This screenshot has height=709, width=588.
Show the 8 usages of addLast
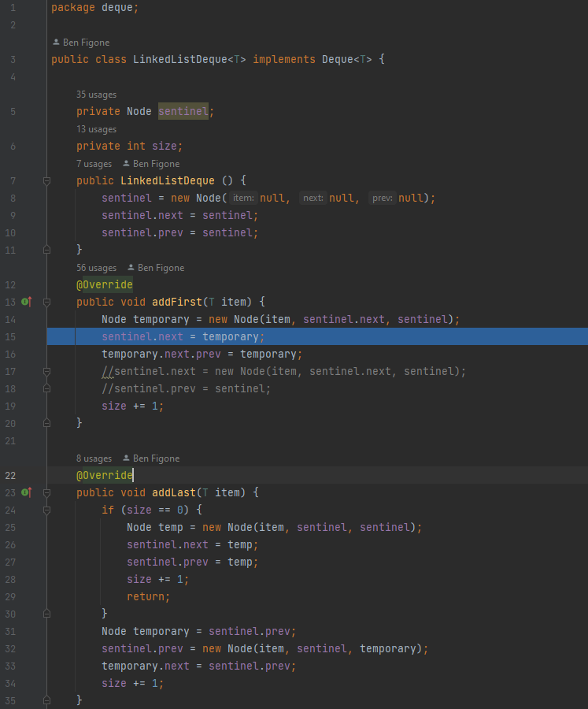[94, 458]
